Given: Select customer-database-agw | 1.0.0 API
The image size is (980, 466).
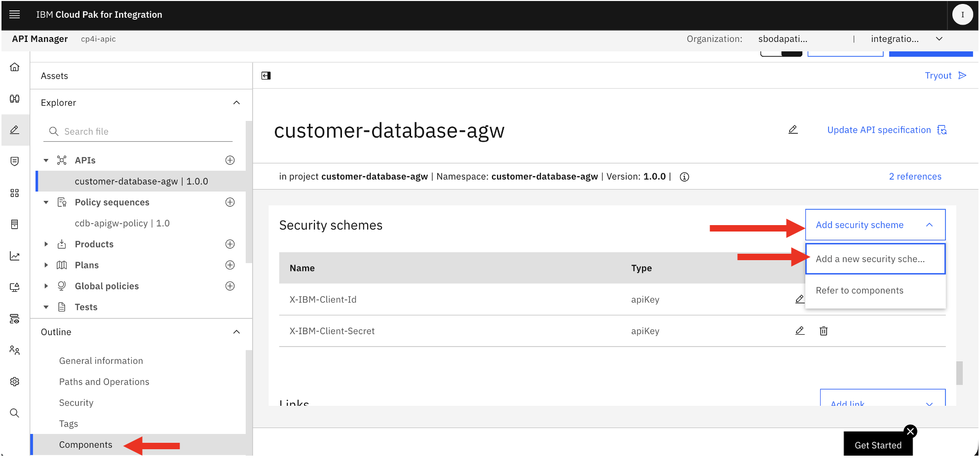Looking at the screenshot, I should tap(142, 181).
